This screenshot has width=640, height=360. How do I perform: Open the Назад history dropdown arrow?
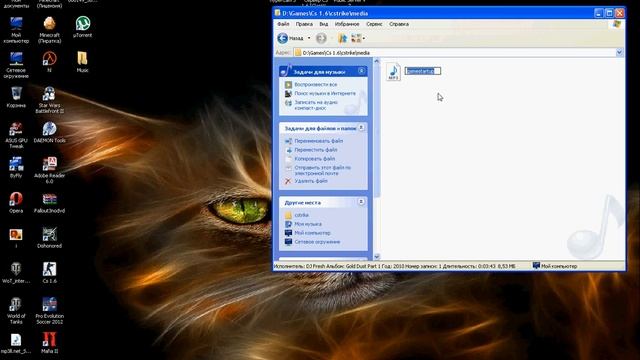(x=309, y=38)
